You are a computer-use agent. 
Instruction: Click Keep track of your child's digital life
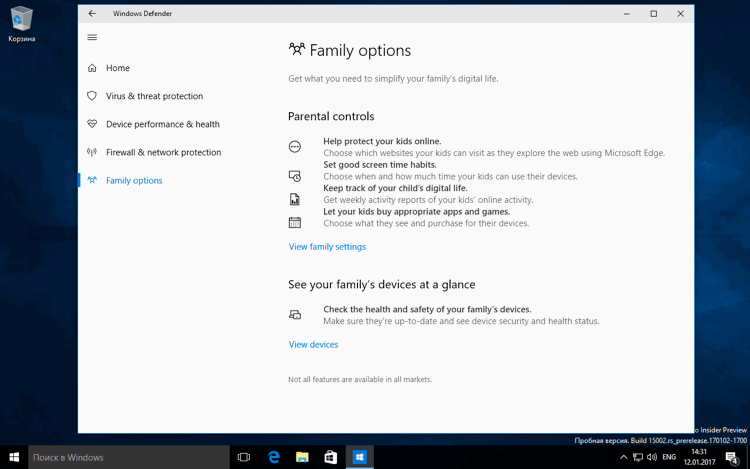coord(396,188)
